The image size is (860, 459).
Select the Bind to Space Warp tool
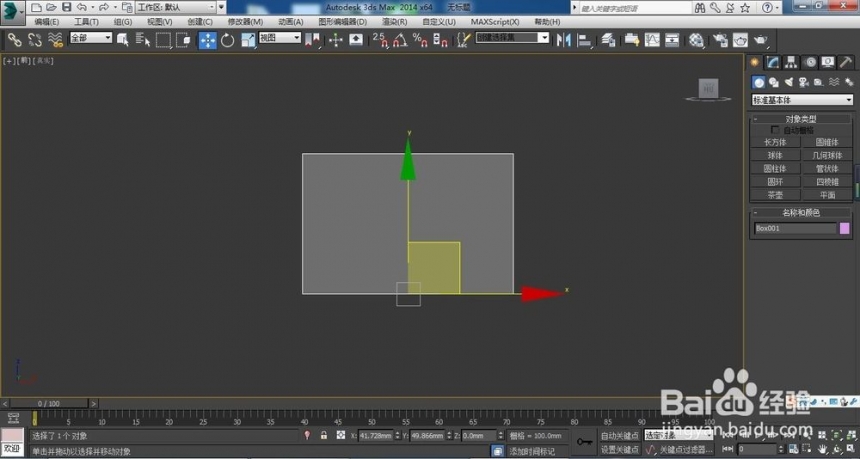(x=55, y=40)
